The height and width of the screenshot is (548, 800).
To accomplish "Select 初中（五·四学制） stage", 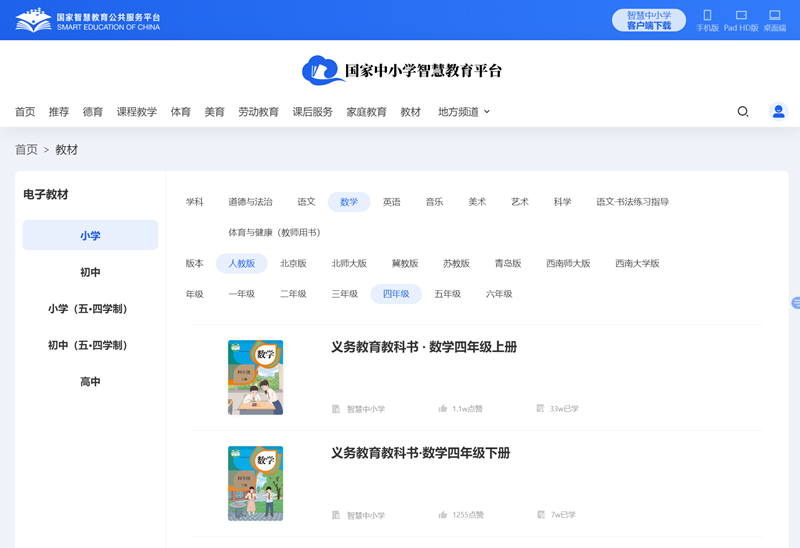I will point(90,345).
